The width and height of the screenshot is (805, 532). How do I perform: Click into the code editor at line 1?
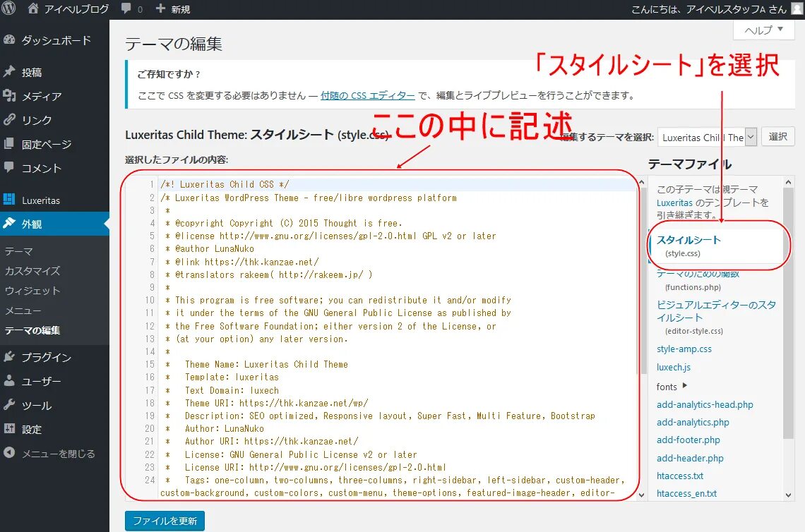[398, 184]
